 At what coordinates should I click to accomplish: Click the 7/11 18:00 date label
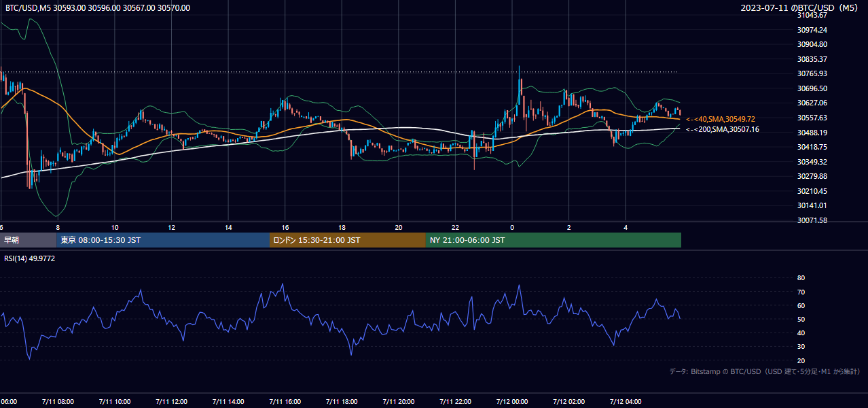point(342,402)
